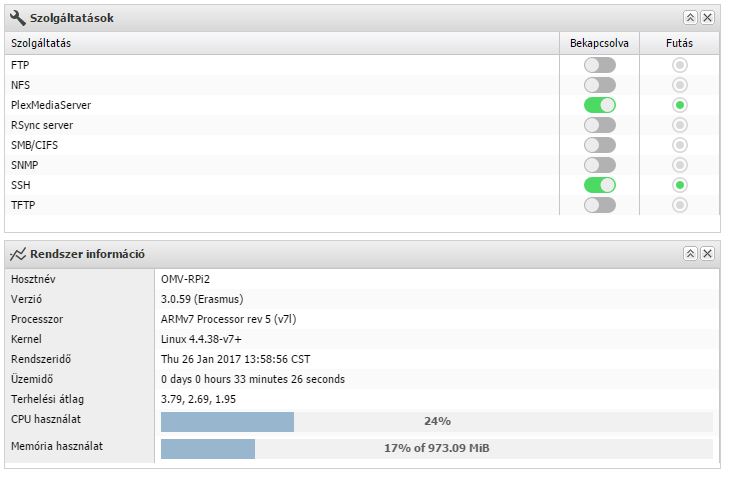Sort by the Szolgáltatás column header
The height and width of the screenshot is (480, 732).
[282, 43]
